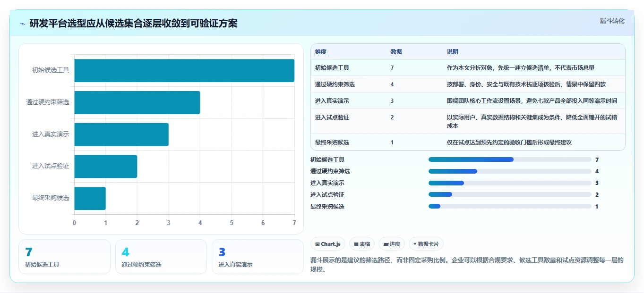The image size is (644, 293).
Task: Click the description starting 按部署、身份、安全
Action: pyautogui.click(x=526, y=84)
